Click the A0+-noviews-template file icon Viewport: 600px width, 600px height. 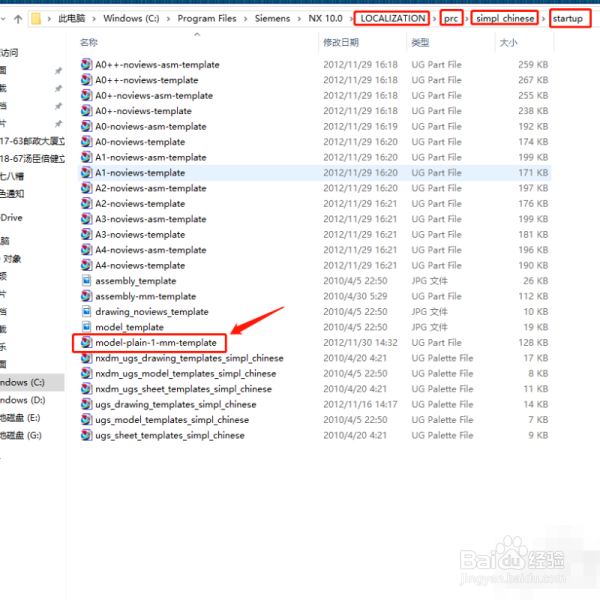coord(86,111)
